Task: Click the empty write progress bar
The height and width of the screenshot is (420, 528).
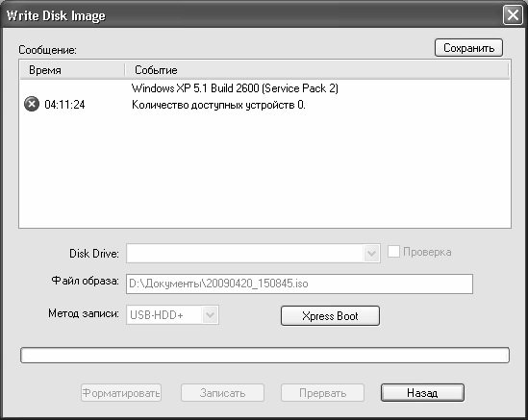Action: 264,355
